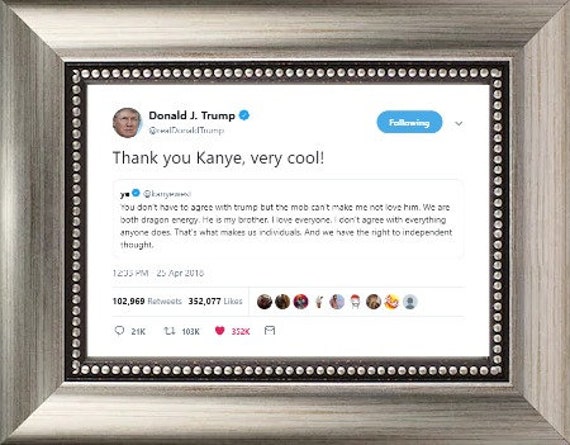
Task: Click the Following button
Action: pos(409,122)
